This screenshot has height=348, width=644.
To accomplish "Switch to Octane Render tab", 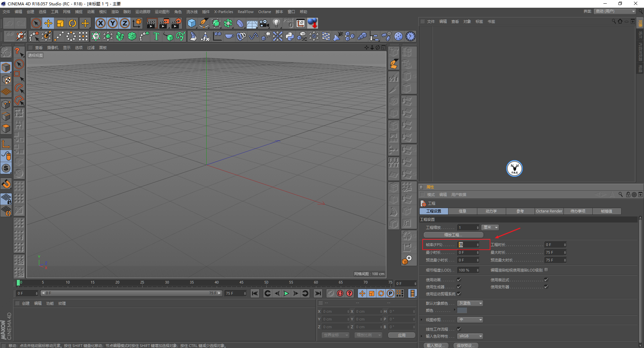I will point(549,211).
